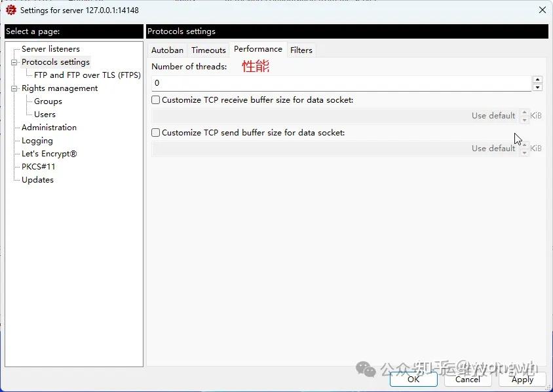Open the Logging settings page
553x392 pixels.
click(37, 140)
